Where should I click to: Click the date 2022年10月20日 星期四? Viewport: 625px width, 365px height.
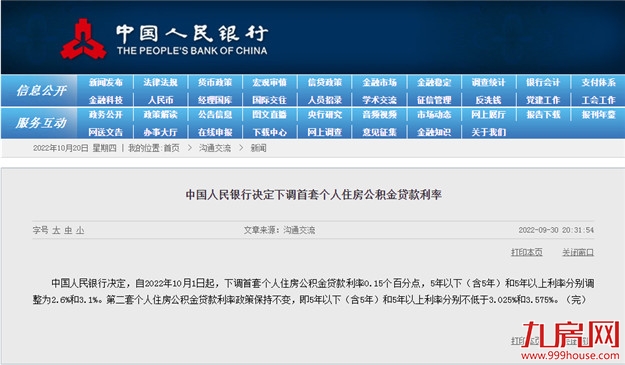click(x=75, y=148)
